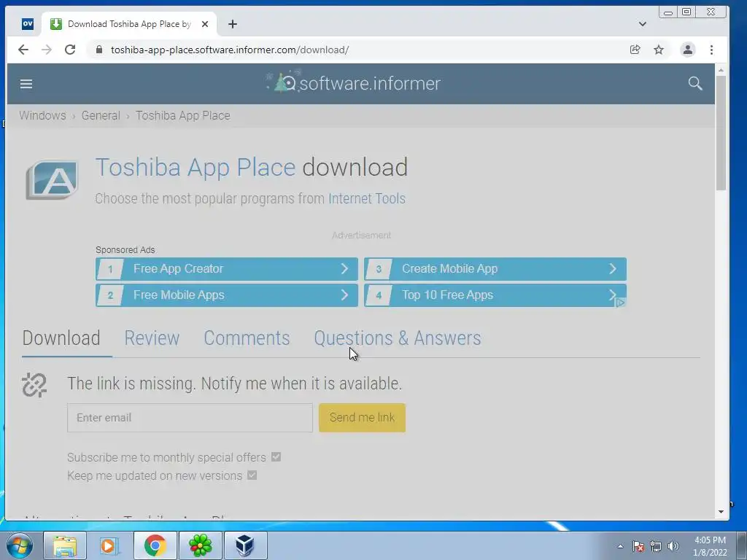Switch to the OV pinned tab
The height and width of the screenshot is (560, 747).
pyautogui.click(x=28, y=24)
